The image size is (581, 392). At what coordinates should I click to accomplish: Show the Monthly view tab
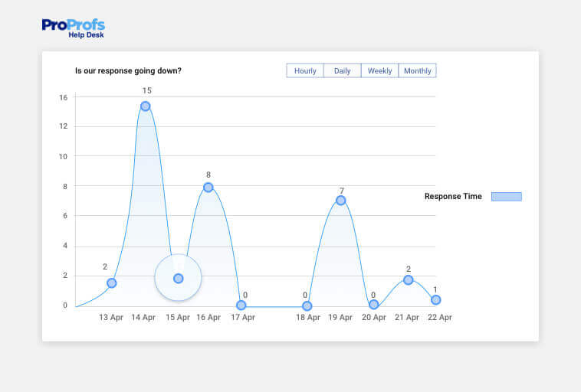coord(417,71)
